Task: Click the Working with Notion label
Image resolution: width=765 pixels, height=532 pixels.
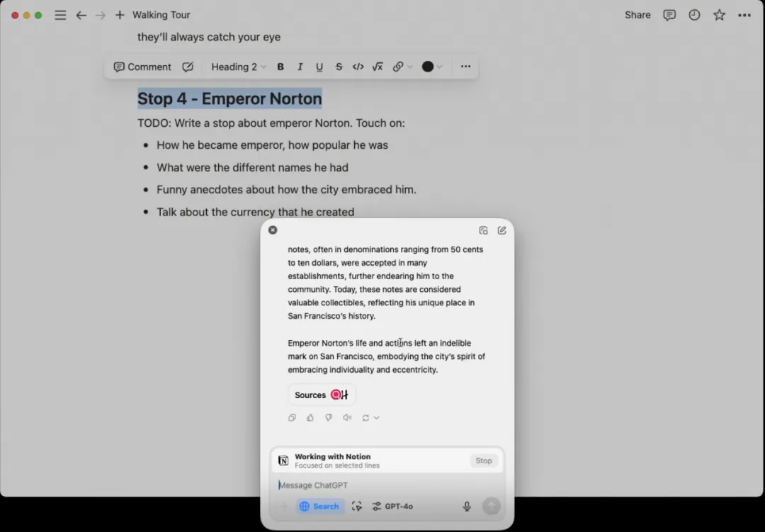Action: tap(333, 457)
